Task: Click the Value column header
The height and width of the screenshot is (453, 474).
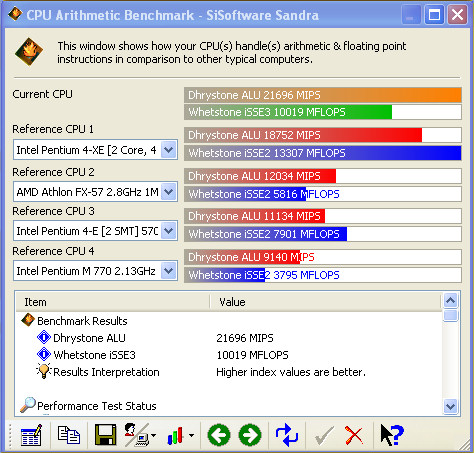Action: pyautogui.click(x=325, y=302)
